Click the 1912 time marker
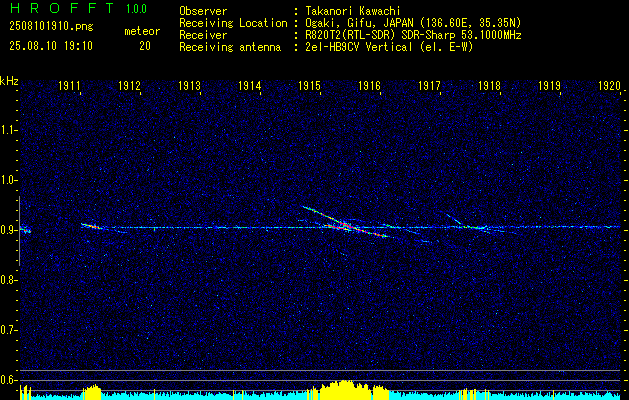 pyautogui.click(x=129, y=86)
